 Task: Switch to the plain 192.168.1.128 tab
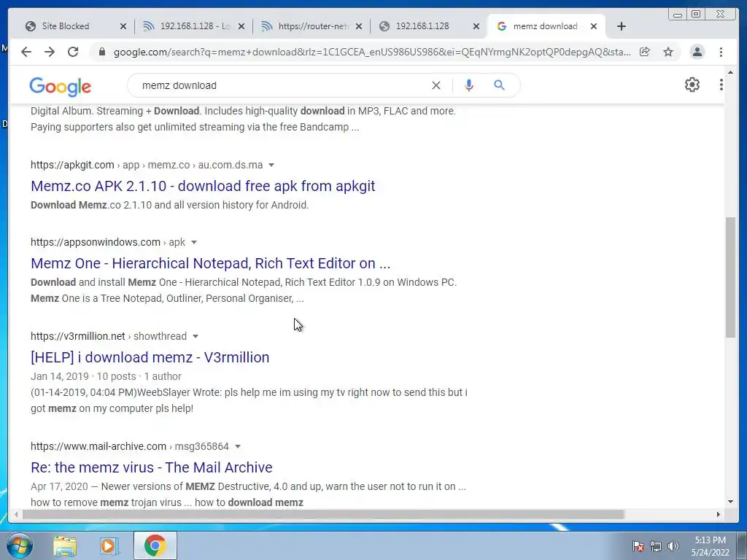422,26
